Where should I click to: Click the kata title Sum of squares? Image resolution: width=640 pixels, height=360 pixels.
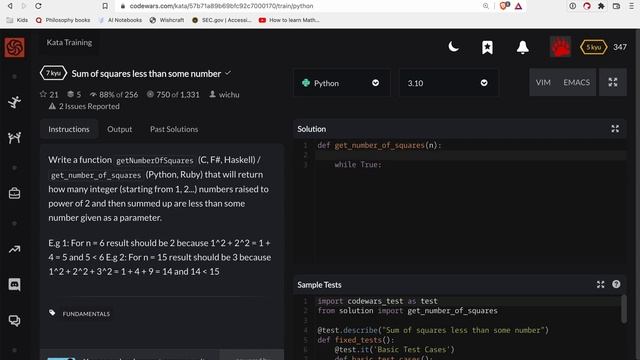pos(146,73)
